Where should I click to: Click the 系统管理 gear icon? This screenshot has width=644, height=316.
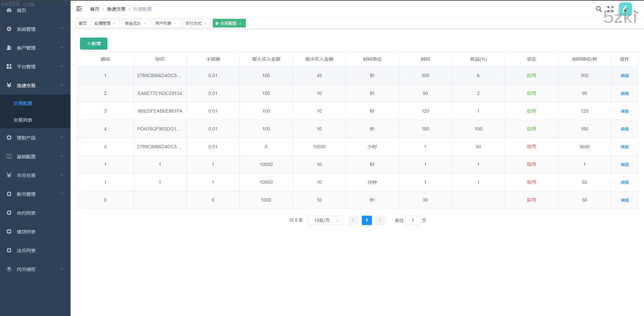click(x=9, y=29)
